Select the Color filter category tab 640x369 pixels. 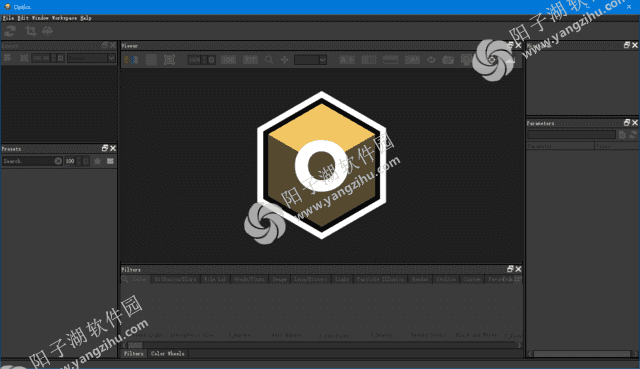click(x=140, y=279)
